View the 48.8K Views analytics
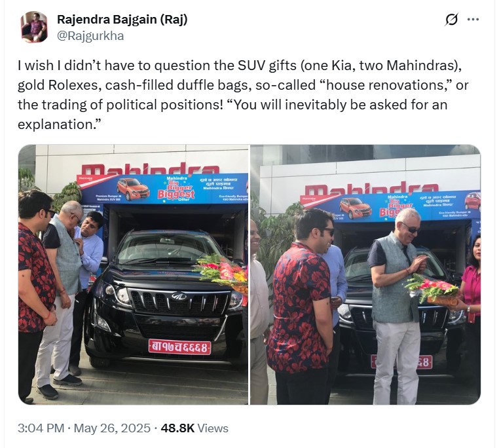The image size is (499, 448). 194,428
